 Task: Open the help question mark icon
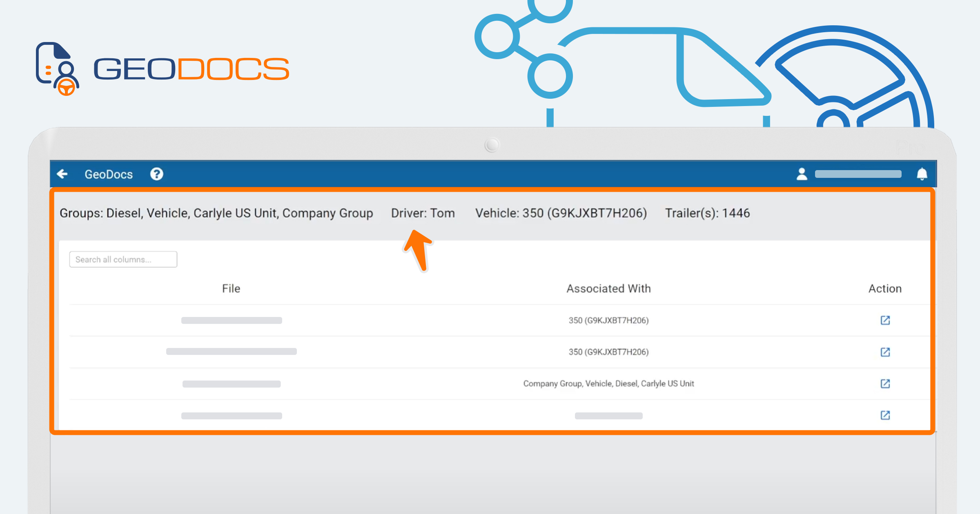(157, 174)
